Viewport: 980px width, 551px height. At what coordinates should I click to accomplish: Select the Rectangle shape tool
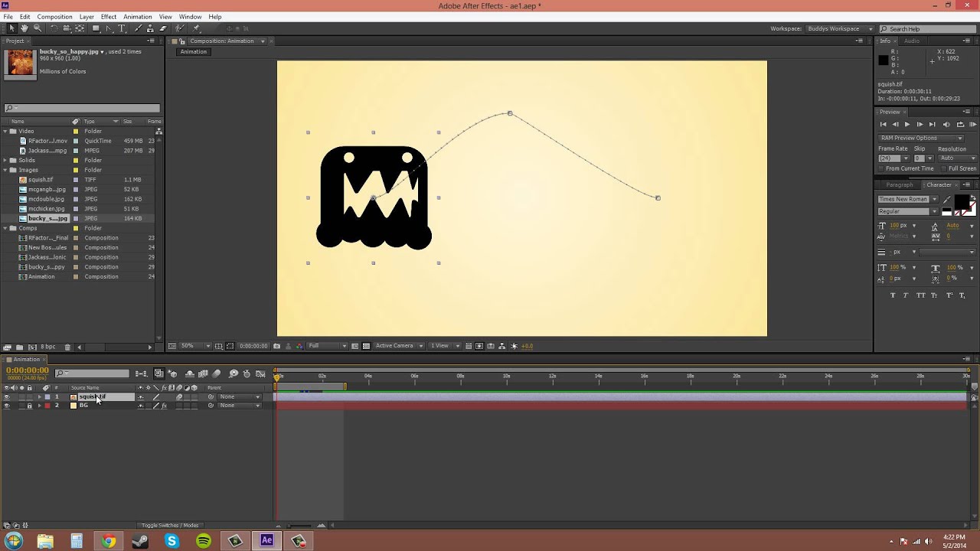point(96,28)
